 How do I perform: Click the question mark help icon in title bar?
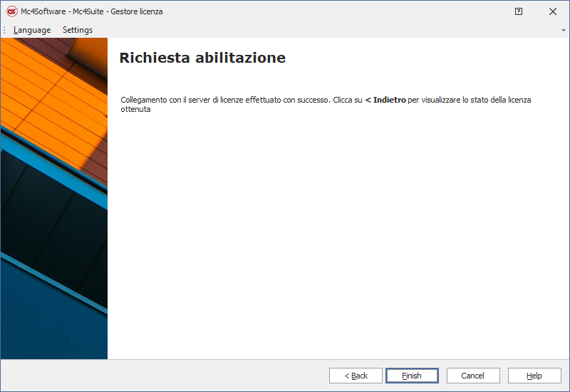(x=519, y=11)
